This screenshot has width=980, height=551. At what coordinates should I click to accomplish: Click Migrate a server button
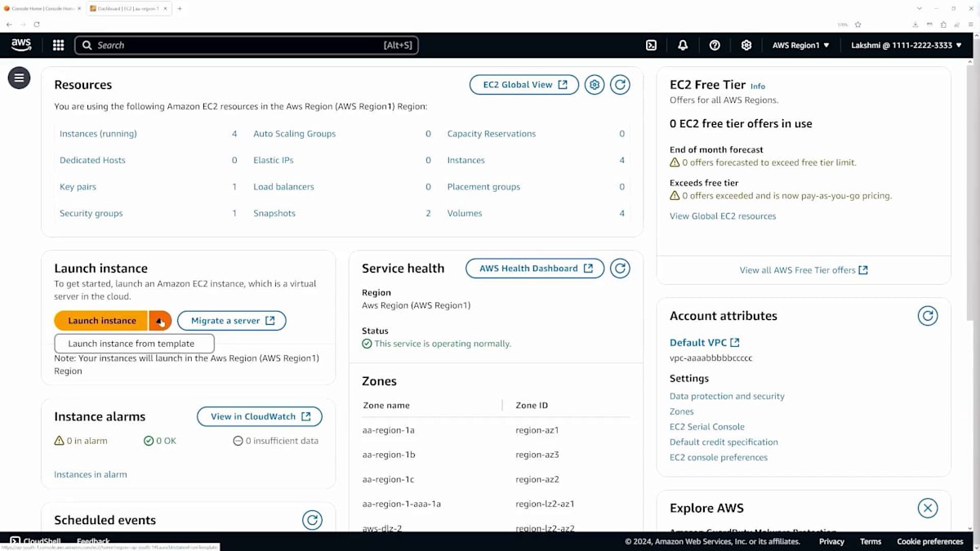(x=232, y=321)
